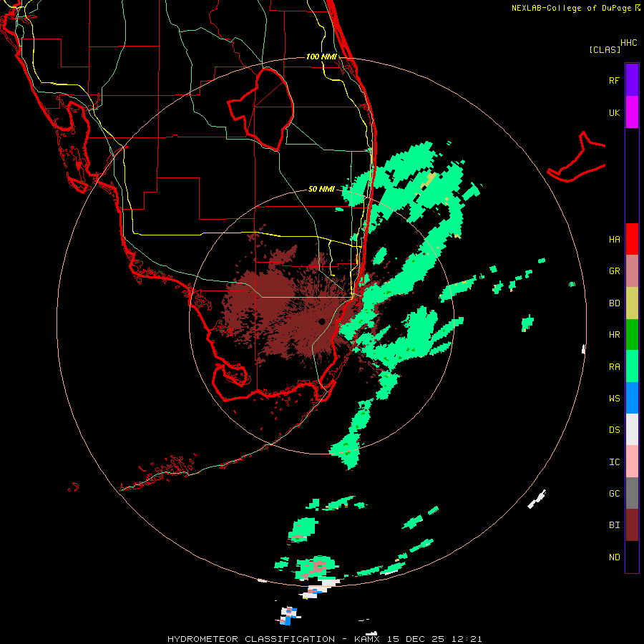644x644 pixels.
Task: Click the blue WS wet snow swatch
Action: (632, 398)
